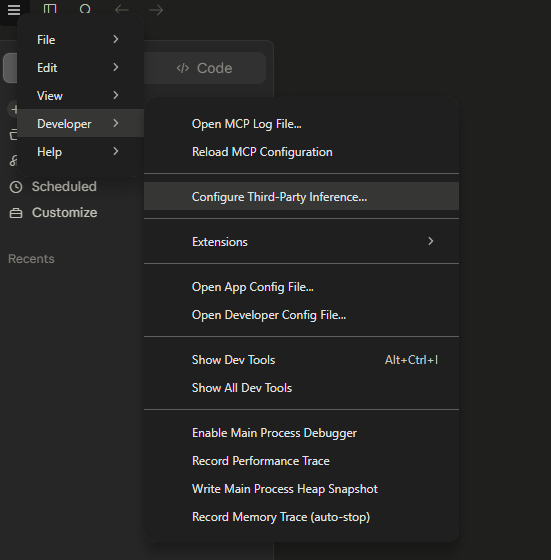Image resolution: width=551 pixels, height=560 pixels.
Task: Choose Write Main Process Heap Snapshot
Action: point(301,489)
